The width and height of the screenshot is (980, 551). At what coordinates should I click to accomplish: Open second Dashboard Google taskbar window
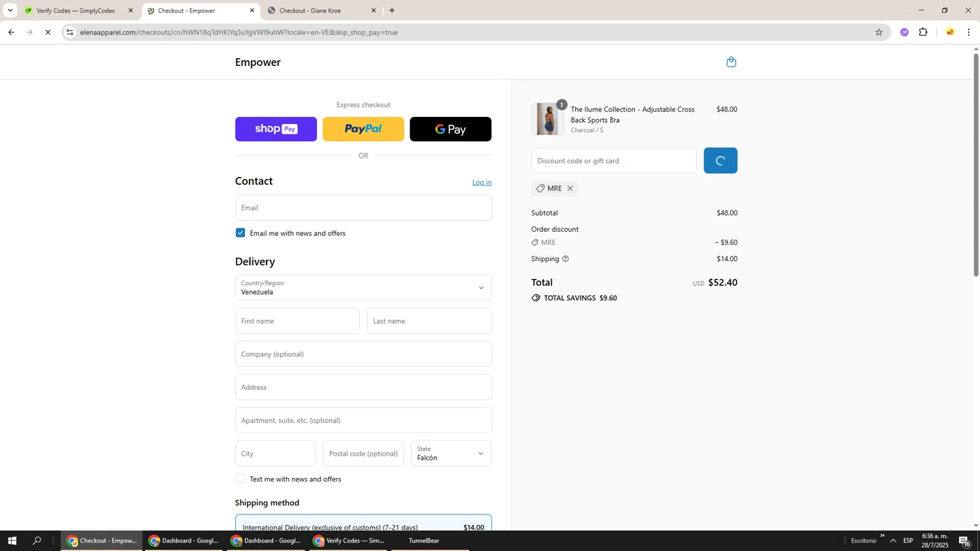[267, 541]
